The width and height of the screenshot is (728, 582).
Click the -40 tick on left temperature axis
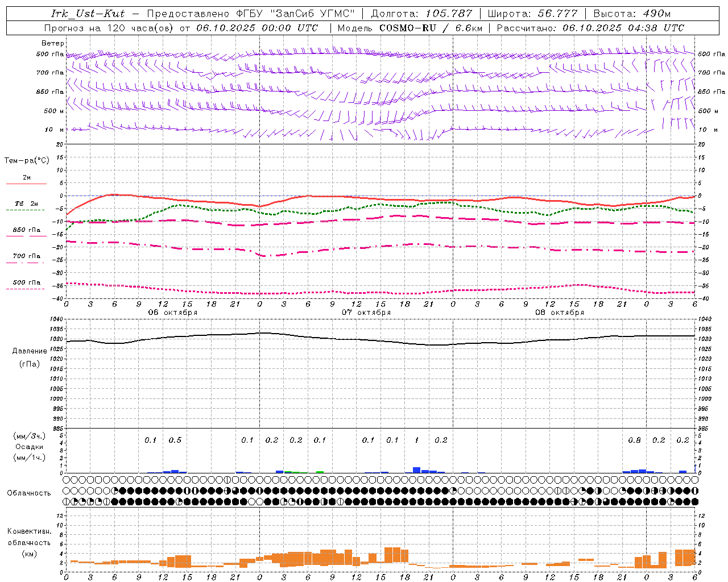tap(59, 298)
